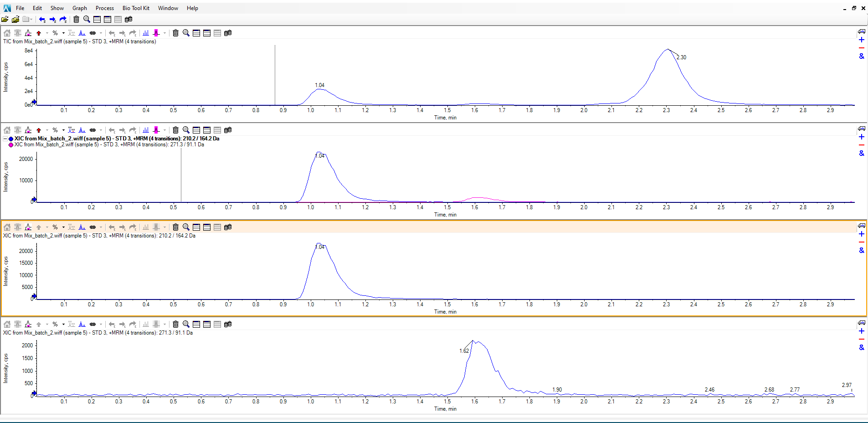Click the plus icon beside the TIC pane
Screen dimensions: 868x423
pos(862,40)
